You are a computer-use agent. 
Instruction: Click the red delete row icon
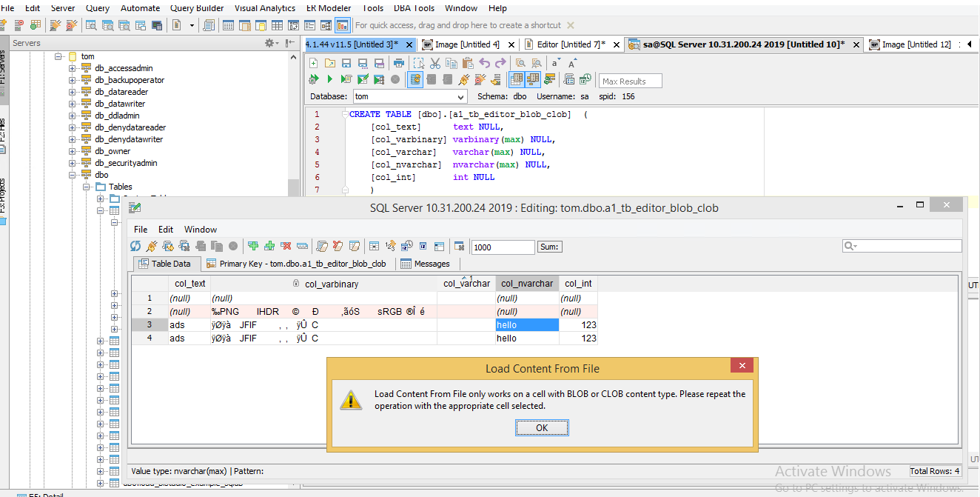286,246
